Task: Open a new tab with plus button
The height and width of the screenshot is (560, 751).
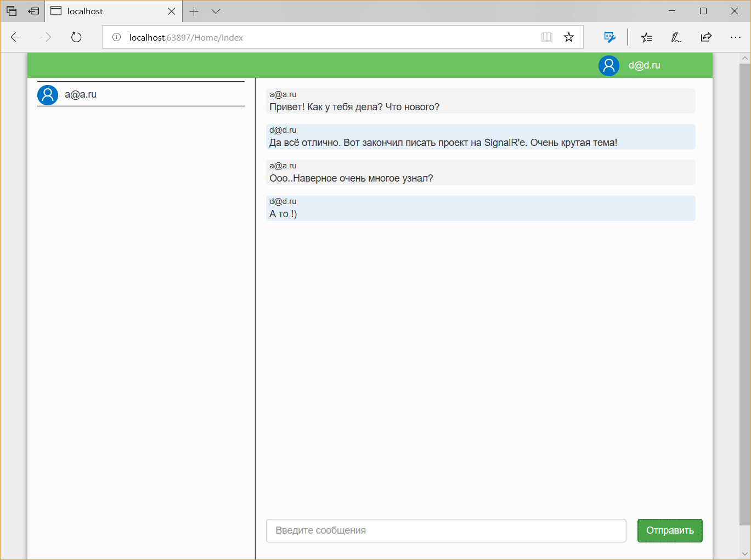Action: coord(194,11)
